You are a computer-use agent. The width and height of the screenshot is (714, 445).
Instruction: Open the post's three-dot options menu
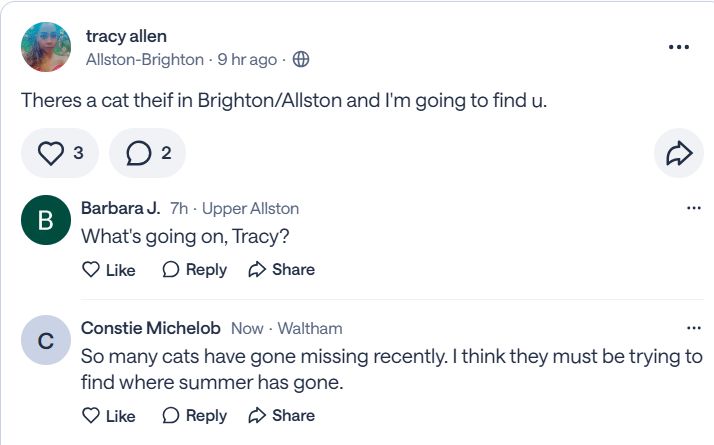click(x=679, y=47)
